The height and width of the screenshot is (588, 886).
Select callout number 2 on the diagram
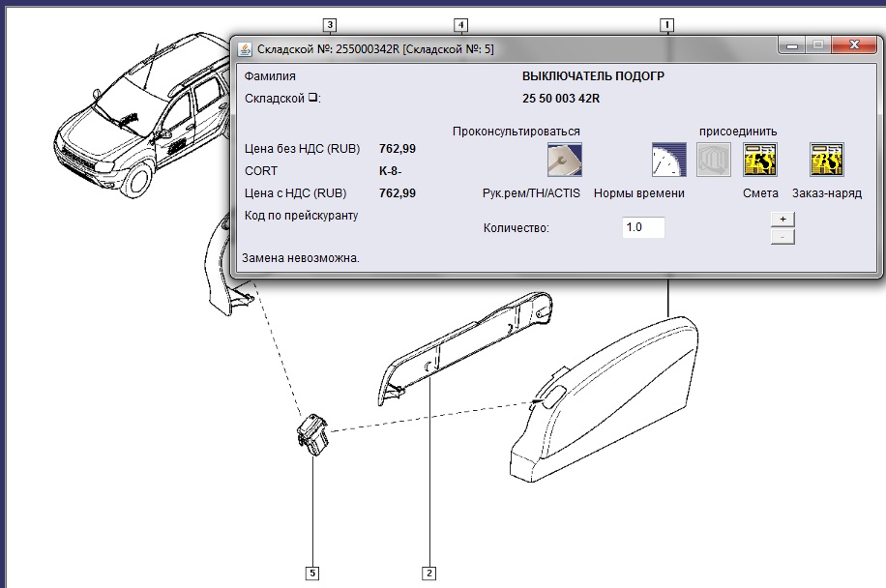(x=428, y=573)
